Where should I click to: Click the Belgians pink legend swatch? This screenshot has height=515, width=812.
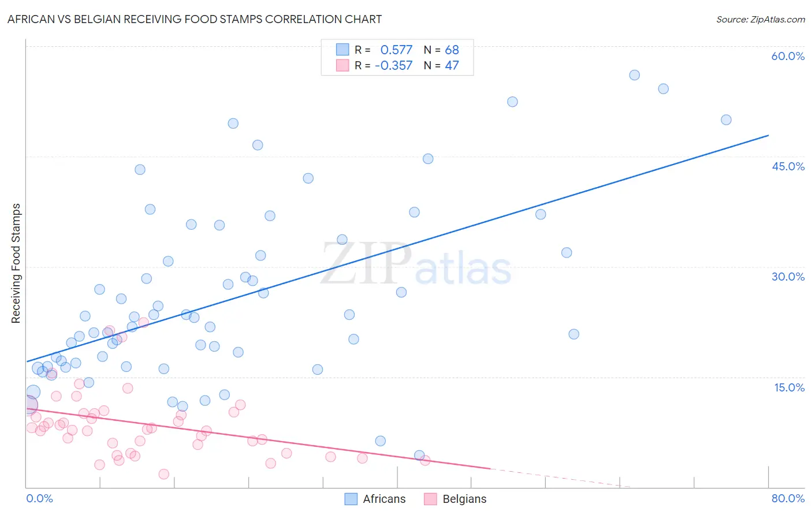tap(430, 499)
